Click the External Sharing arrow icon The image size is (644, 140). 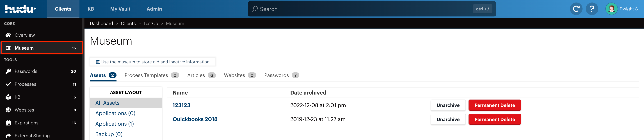coord(8,136)
